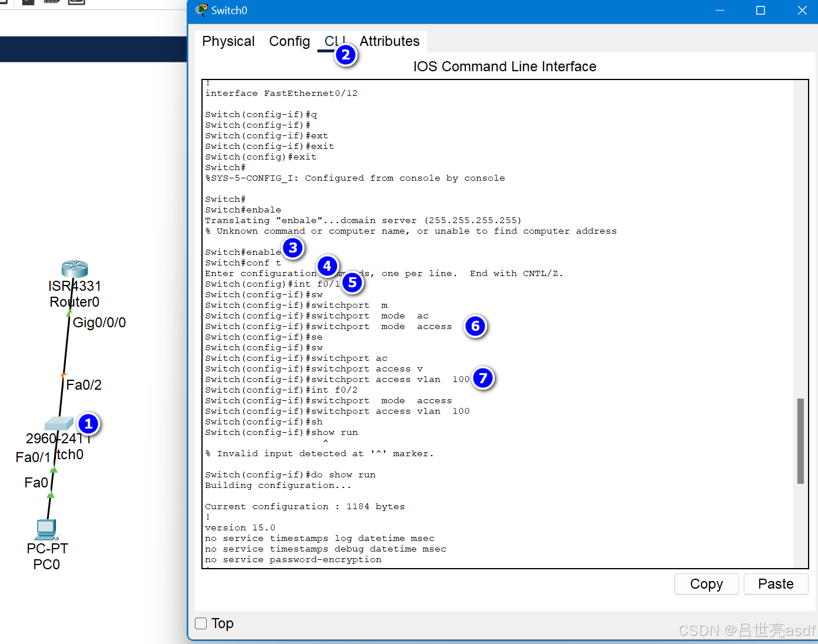Click the 'Current configuration : 1184 bytes' line
Screen dimensions: 818x644
point(304,506)
